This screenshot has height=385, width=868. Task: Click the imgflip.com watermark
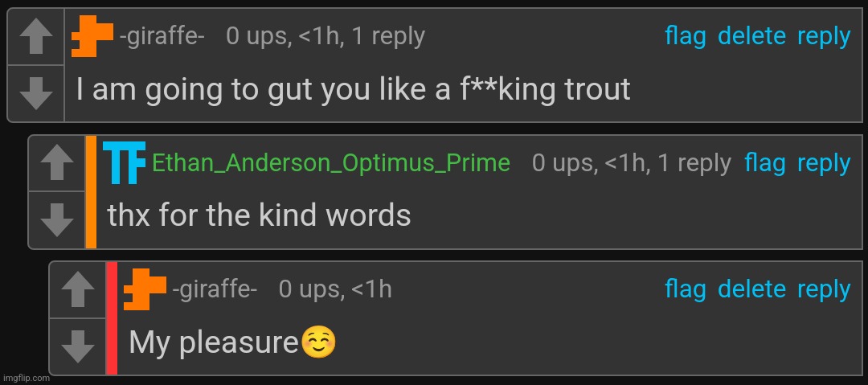tap(26, 379)
